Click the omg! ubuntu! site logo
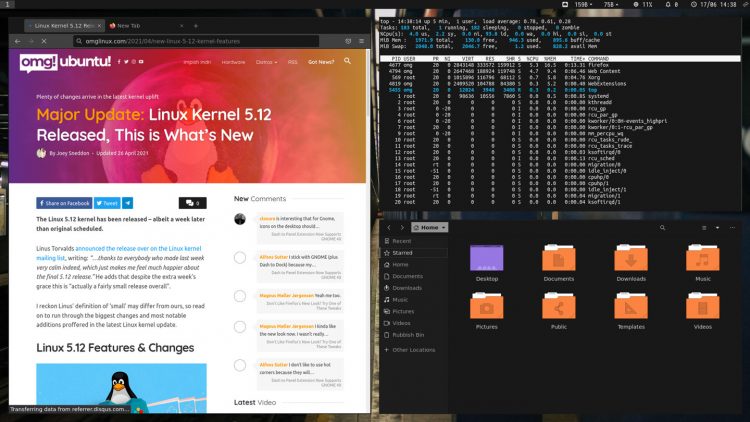750x422 pixels. pyautogui.click(x=65, y=62)
